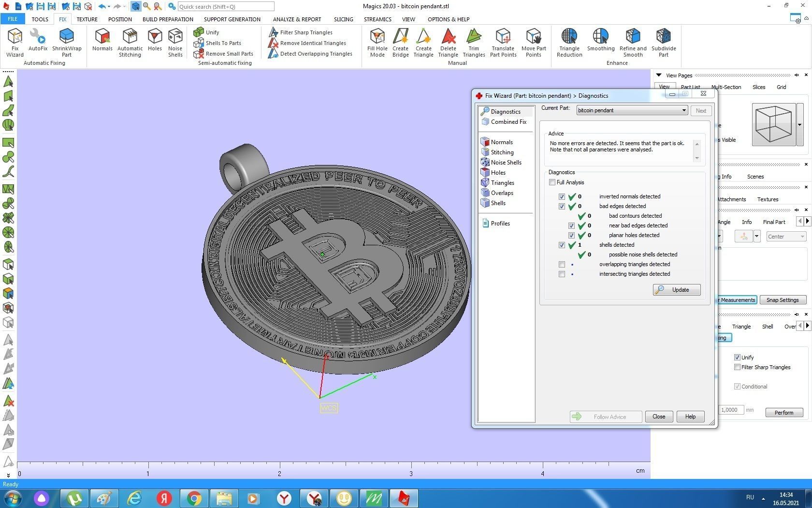Choose Move Part Points tool
The image size is (812, 508).
[x=534, y=43]
